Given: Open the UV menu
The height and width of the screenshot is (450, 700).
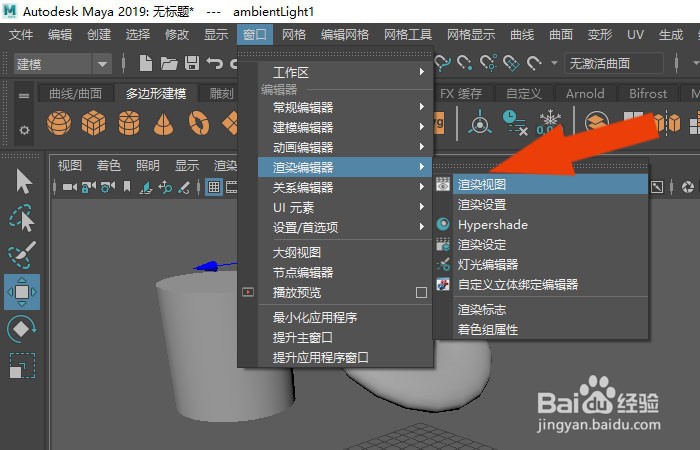Looking at the screenshot, I should tap(635, 34).
